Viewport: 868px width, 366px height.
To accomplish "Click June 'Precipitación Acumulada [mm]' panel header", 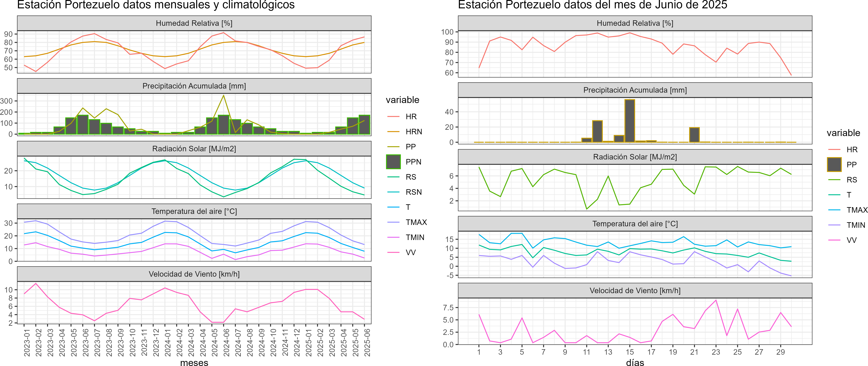I will coord(635,90).
